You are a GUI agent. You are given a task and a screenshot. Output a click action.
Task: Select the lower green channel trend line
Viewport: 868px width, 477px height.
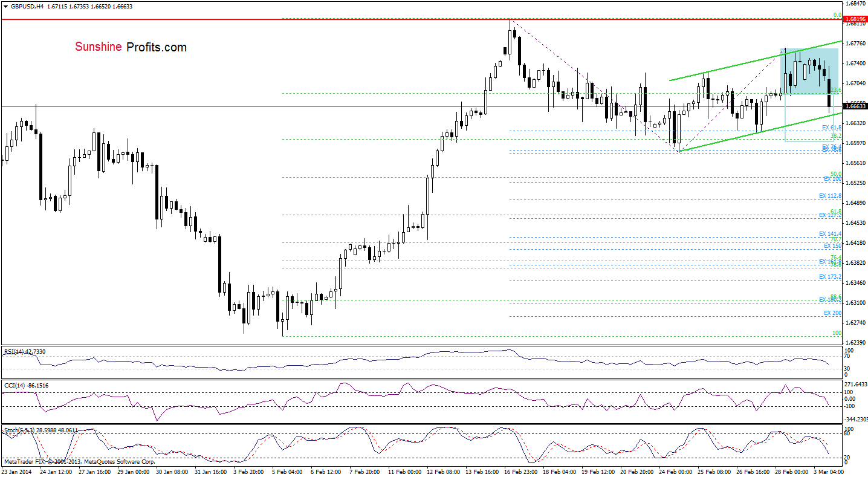click(760, 132)
